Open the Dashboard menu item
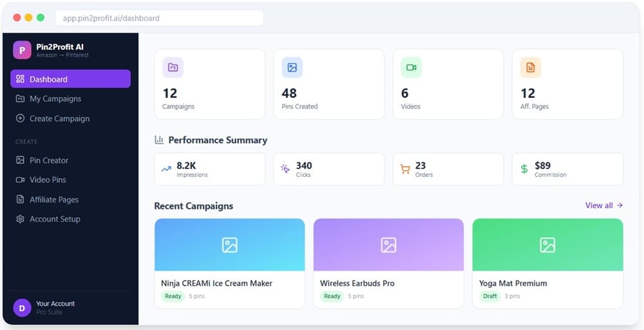The height and width of the screenshot is (330, 644). click(71, 79)
